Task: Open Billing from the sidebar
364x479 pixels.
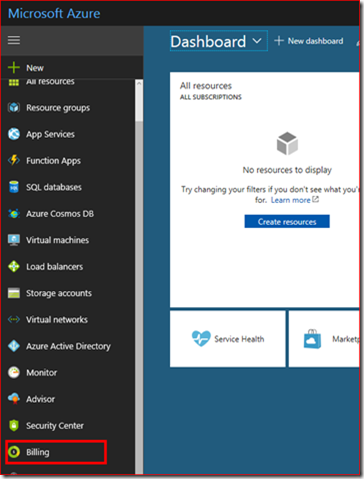Action: point(68,452)
